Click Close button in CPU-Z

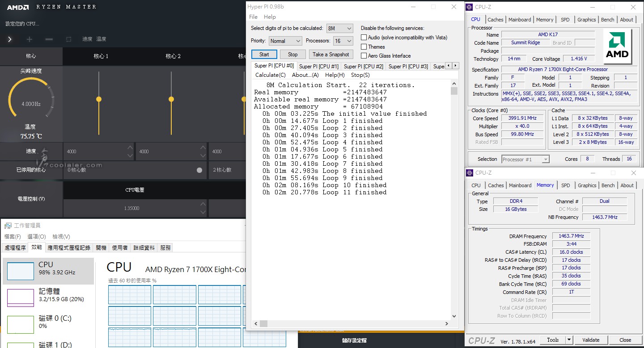[625, 340]
